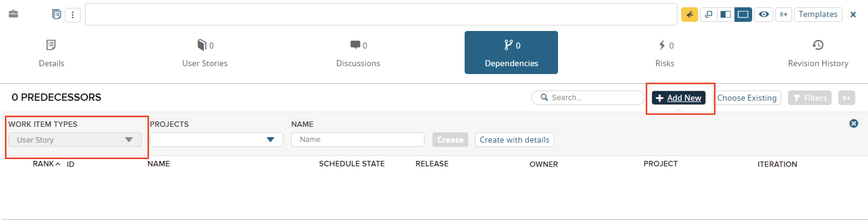This screenshot has height=224, width=868.
Task: Click the yellow megaphone announcement icon
Action: (689, 15)
